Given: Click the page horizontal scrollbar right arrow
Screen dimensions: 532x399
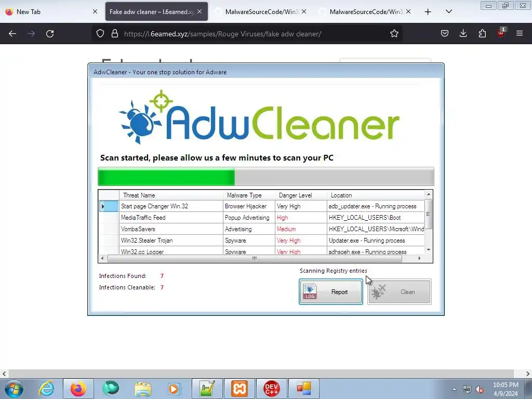Looking at the screenshot, I should coord(528,374).
